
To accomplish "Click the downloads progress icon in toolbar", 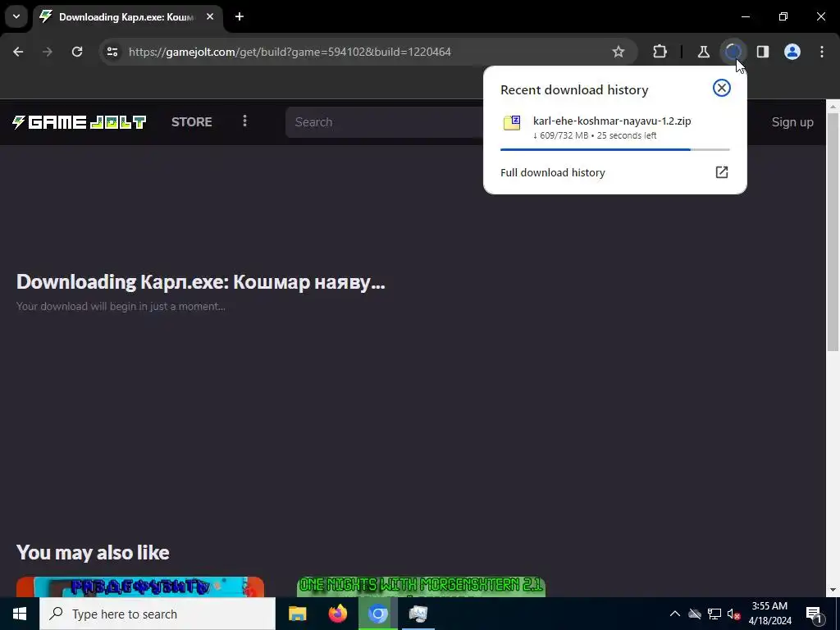I will tap(733, 52).
